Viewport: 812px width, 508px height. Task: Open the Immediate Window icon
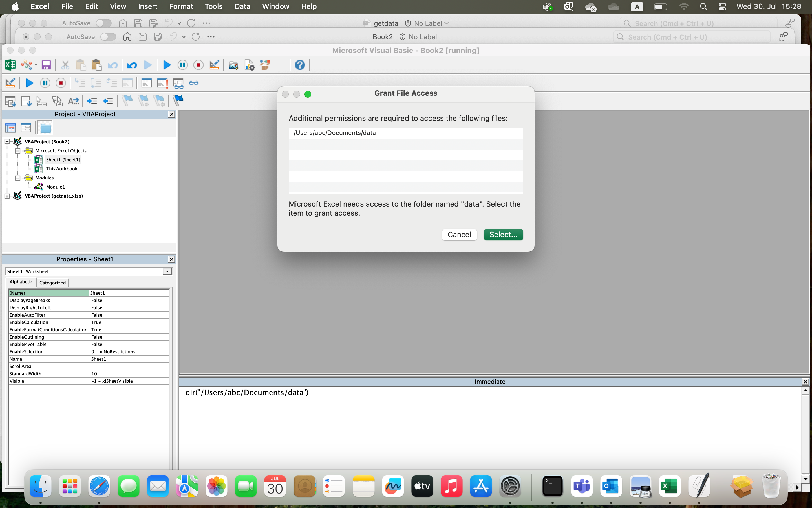click(x=162, y=83)
